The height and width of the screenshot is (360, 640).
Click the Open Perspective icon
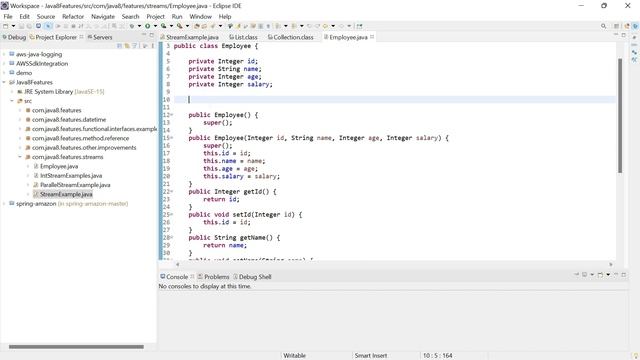(616, 26)
